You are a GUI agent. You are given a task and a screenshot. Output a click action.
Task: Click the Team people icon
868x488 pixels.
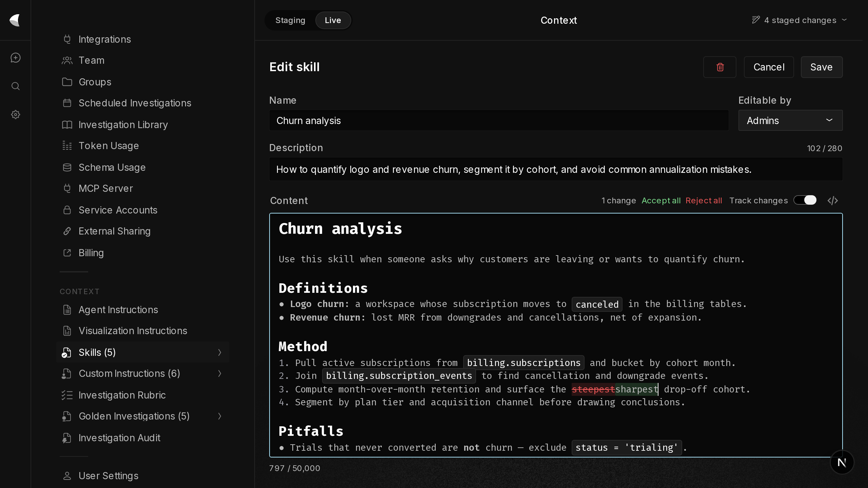(67, 60)
